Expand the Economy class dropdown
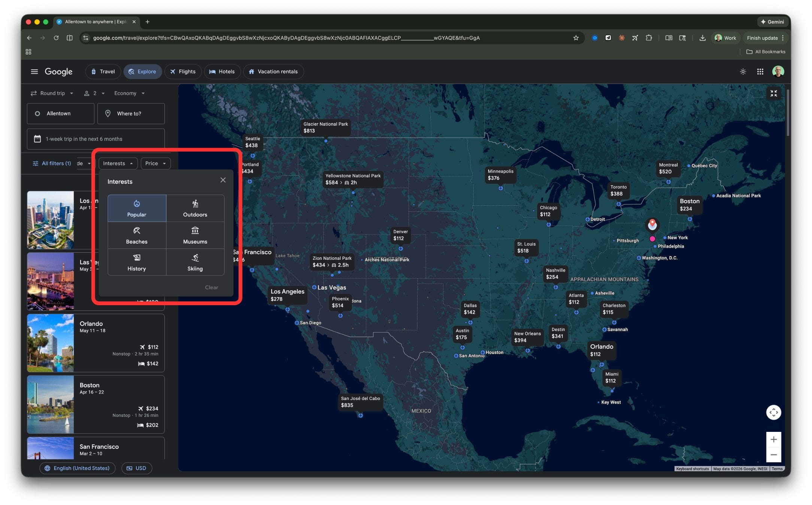Viewport: 812px width, 505px height. (129, 93)
